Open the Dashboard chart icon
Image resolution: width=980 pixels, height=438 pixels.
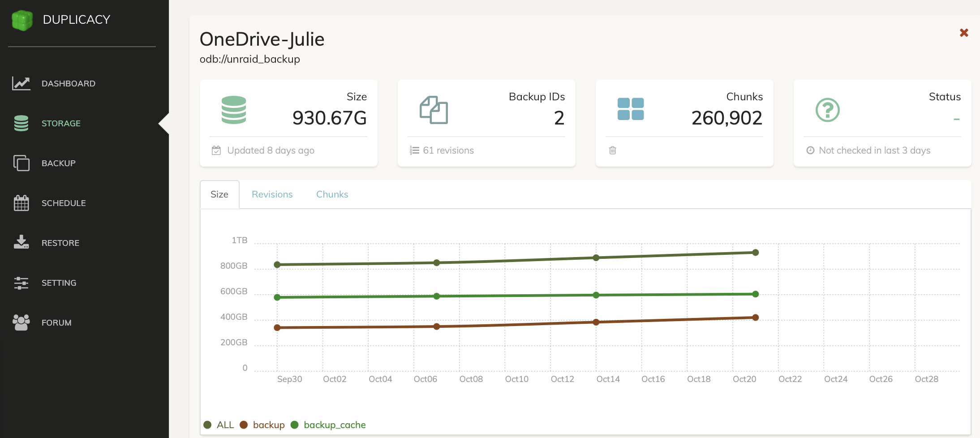[21, 84]
